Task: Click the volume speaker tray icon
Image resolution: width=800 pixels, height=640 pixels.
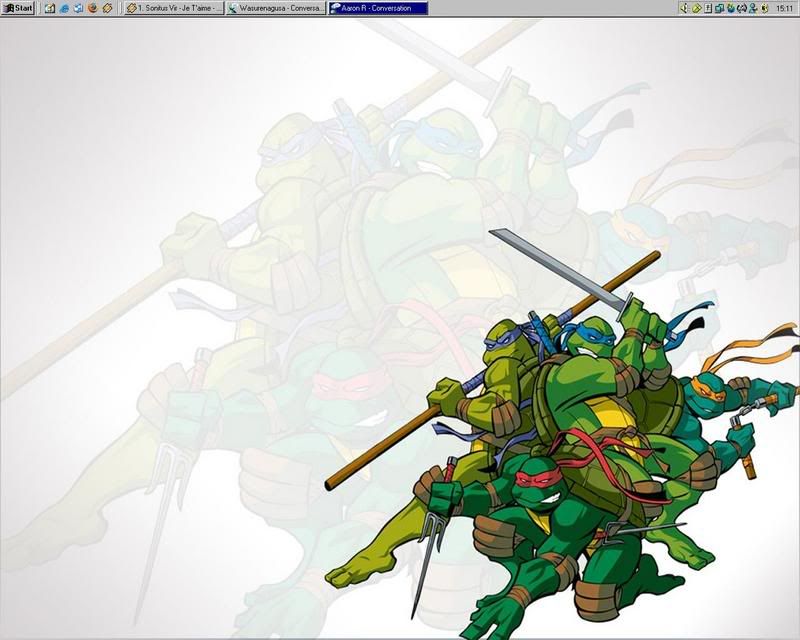Action: pyautogui.click(x=684, y=8)
